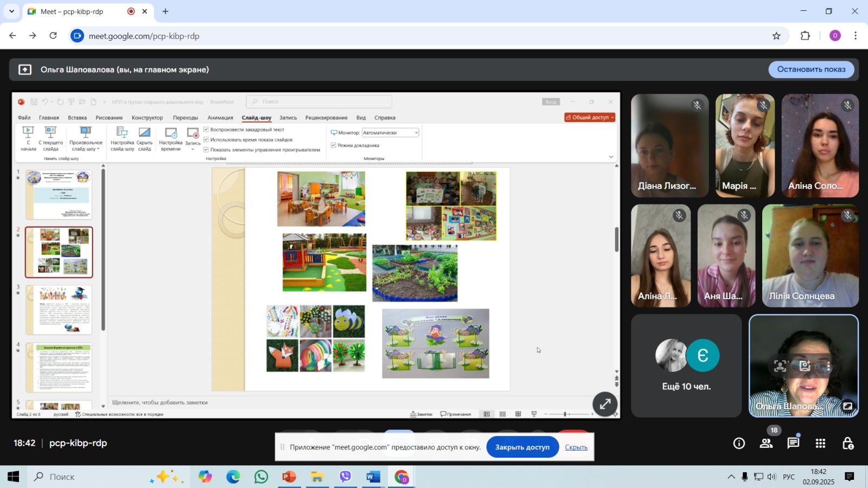The image size is (868, 488).
Task: Toggle Использовать время показа слайдов checkbox
Action: 206,139
